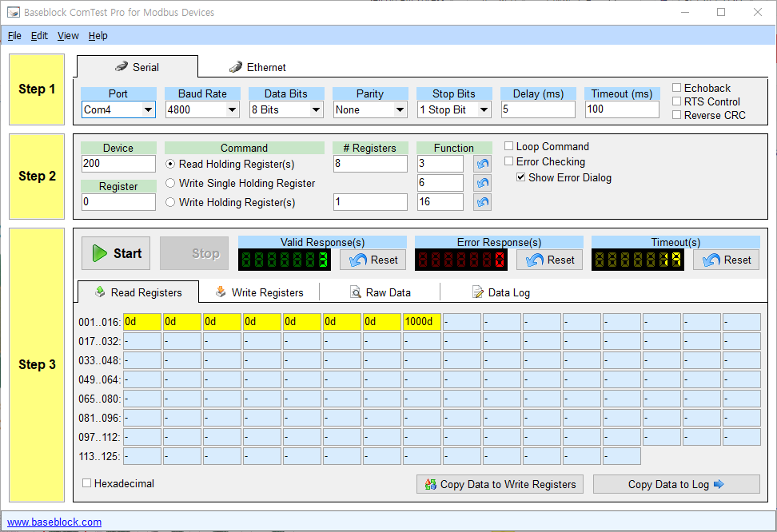The width and height of the screenshot is (777, 532).
Task: Open the Edit menu
Action: coord(39,36)
